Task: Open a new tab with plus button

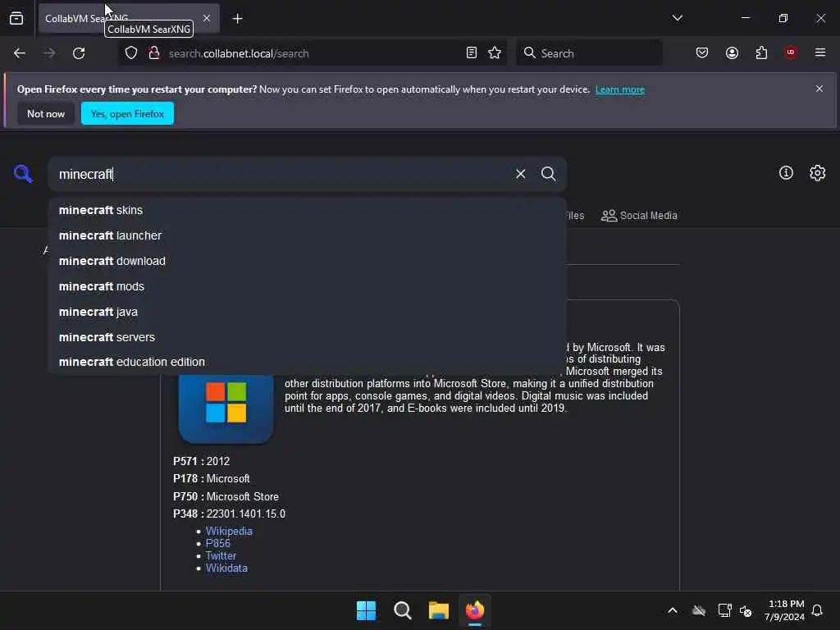Action: click(237, 19)
